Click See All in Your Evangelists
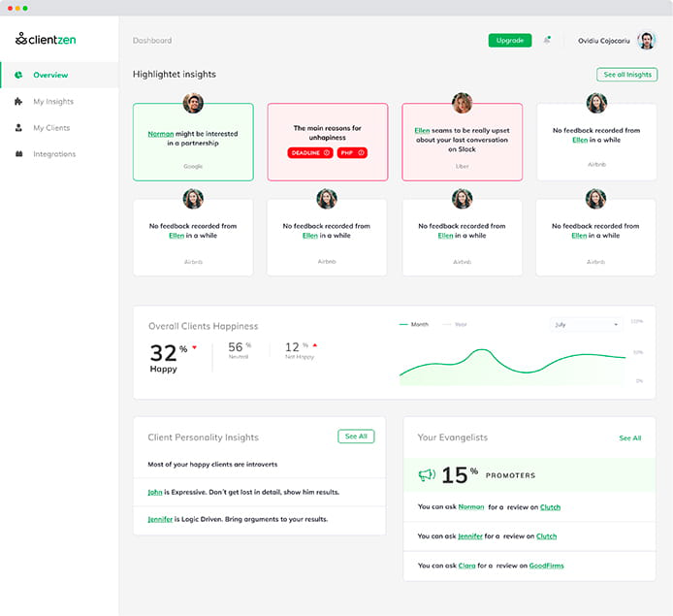The image size is (673, 616). point(629,438)
